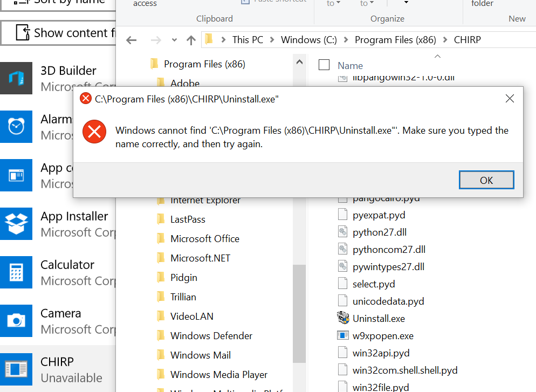Click the CHIRP icon in apps list
536x392 pixels.
click(x=16, y=369)
